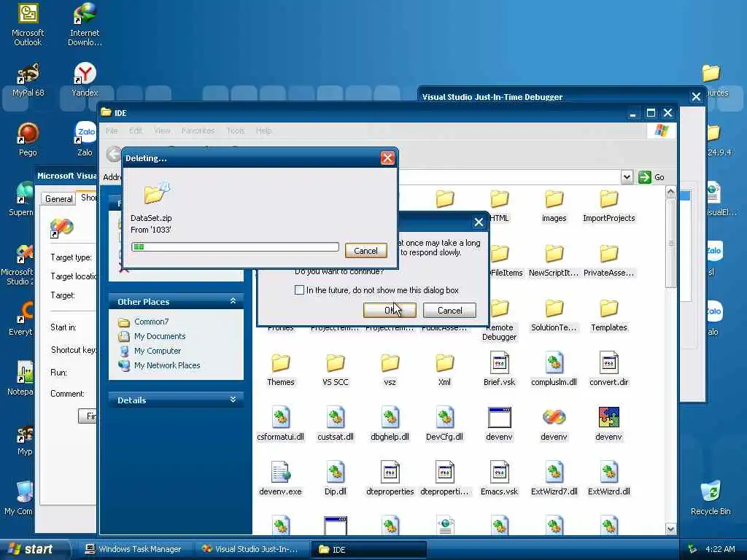Select the VS SCC folder
Viewport: 747px width, 560px height.
tap(336, 370)
